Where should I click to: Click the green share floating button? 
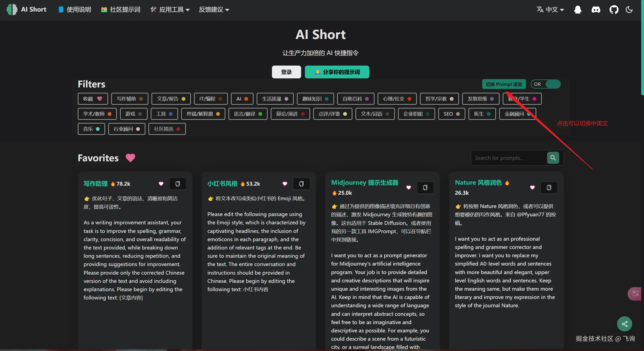pyautogui.click(x=624, y=324)
